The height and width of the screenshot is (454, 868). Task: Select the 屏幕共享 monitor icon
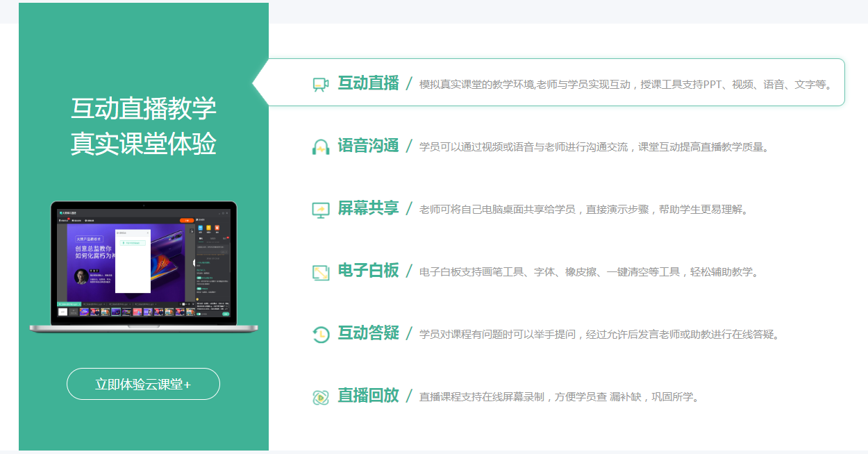[320, 210]
